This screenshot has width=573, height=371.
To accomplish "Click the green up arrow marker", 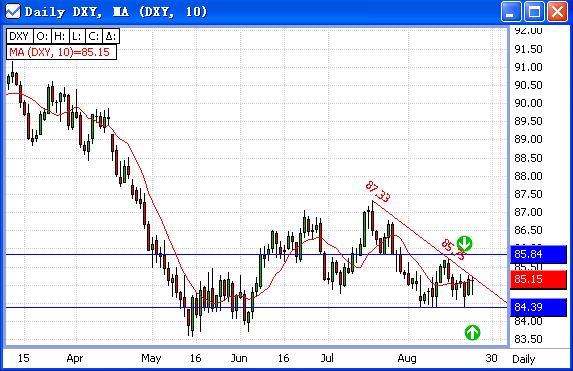I will tap(472, 332).
